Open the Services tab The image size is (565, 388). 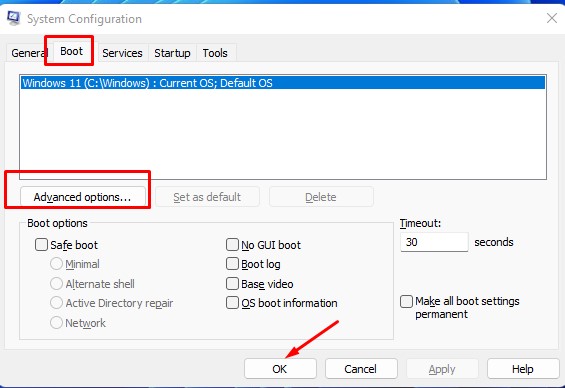click(122, 53)
